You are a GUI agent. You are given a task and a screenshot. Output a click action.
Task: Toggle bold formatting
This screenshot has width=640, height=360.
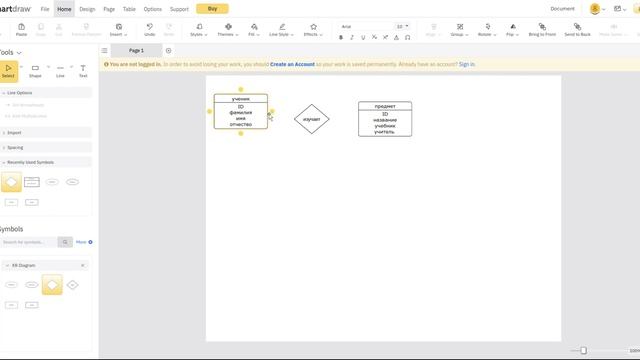[341, 38]
